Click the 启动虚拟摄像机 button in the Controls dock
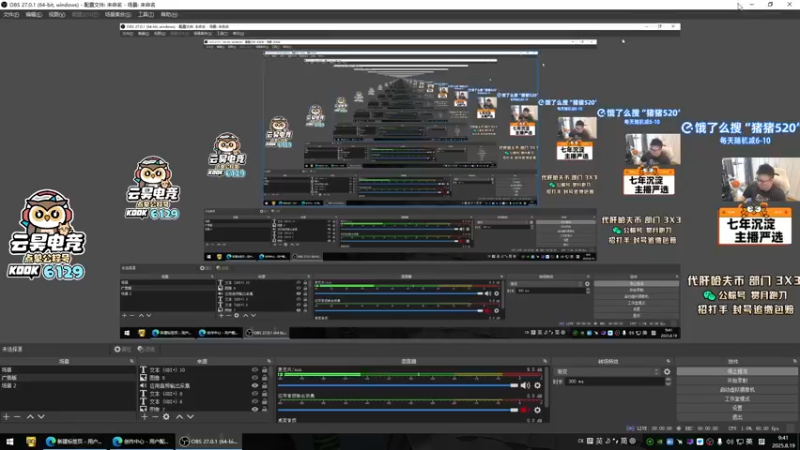The height and width of the screenshot is (450, 800). (737, 390)
